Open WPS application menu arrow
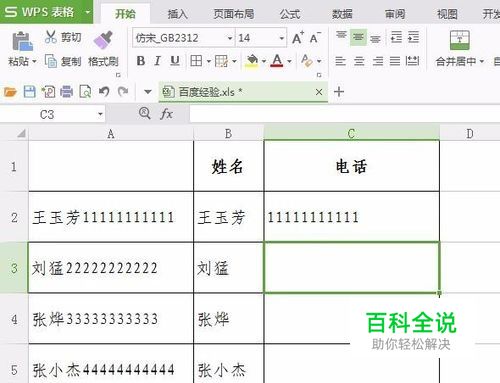Viewport: 500px width, 383px height. pyautogui.click(x=88, y=12)
